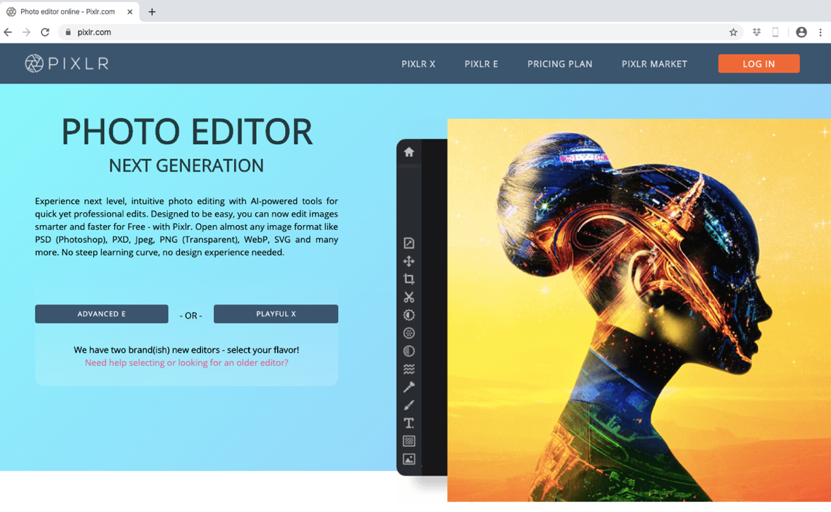Image resolution: width=831 pixels, height=512 pixels.
Task: Select the scissors cutout tool
Action: point(409,297)
